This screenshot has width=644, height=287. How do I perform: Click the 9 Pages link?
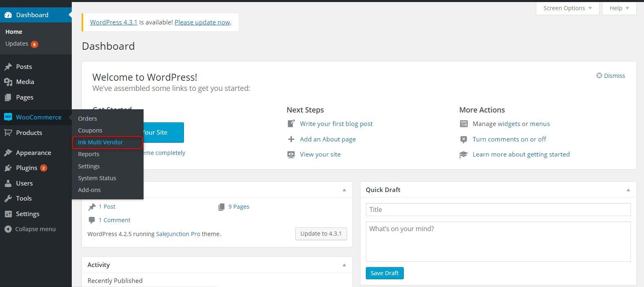(x=239, y=207)
